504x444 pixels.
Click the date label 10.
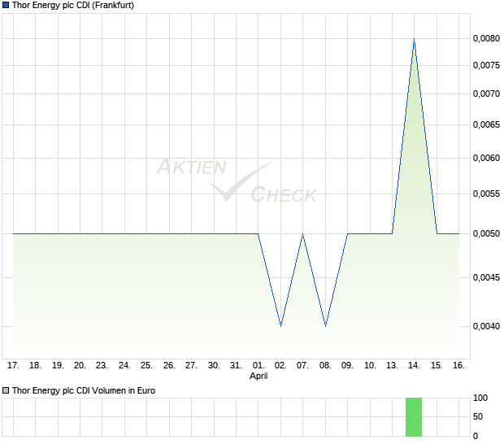click(370, 366)
